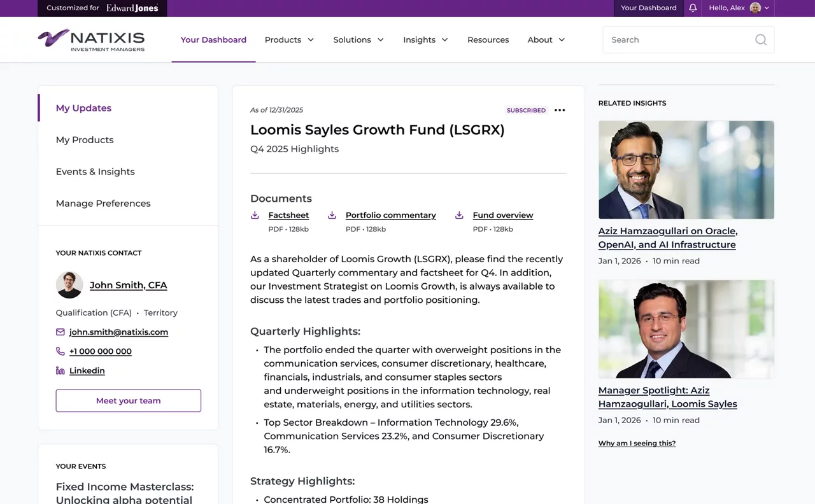The image size is (815, 504).
Task: Click the phone icon next to contact number
Action: [x=60, y=351]
